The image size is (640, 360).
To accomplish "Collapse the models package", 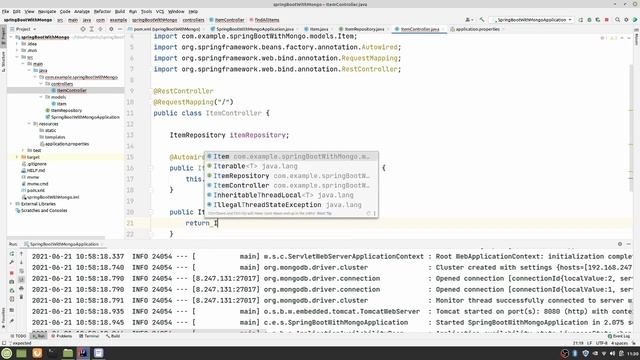I will 41,97.
